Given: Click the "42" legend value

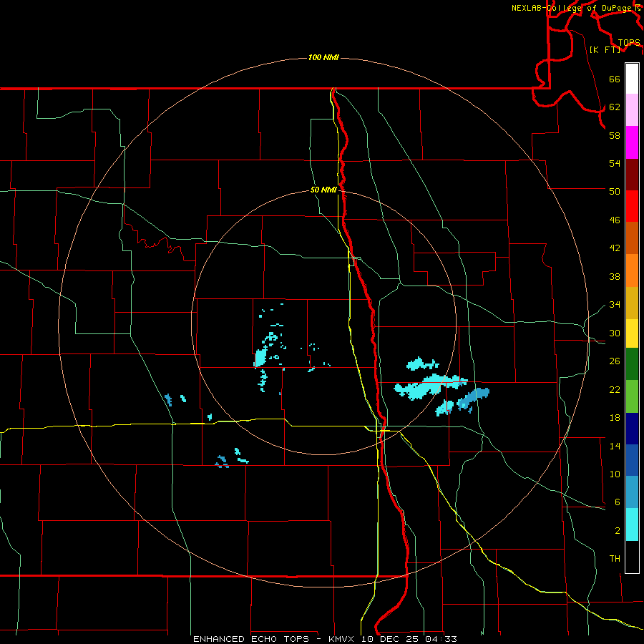Looking at the screenshot, I should 615,248.
